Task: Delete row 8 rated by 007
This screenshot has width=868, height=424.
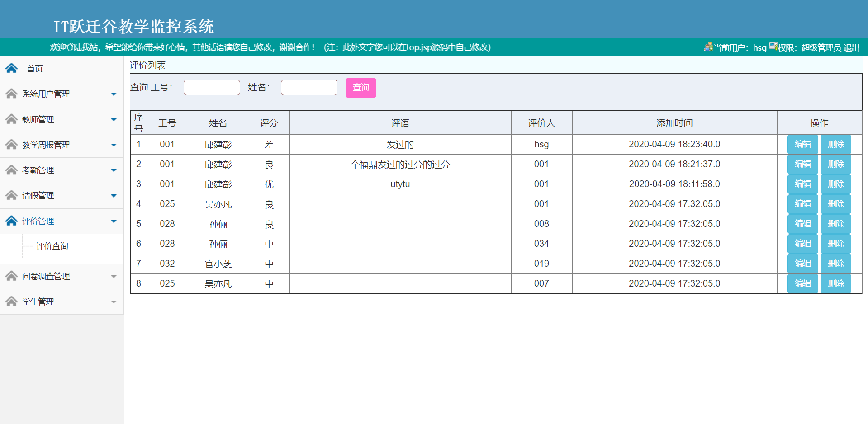Action: click(x=836, y=283)
